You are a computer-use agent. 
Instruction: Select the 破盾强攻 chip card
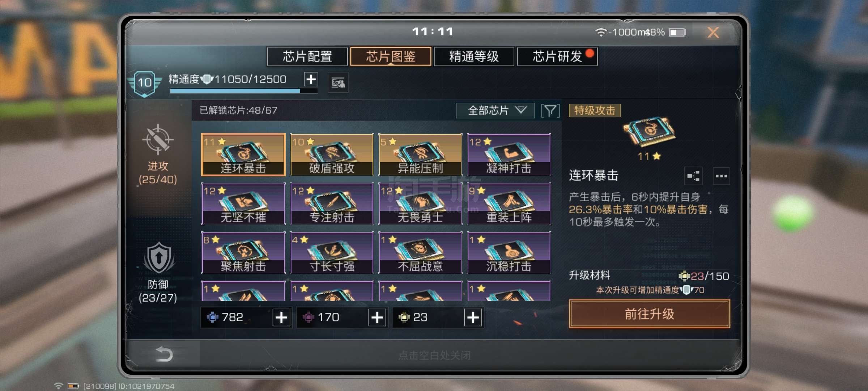[332, 155]
